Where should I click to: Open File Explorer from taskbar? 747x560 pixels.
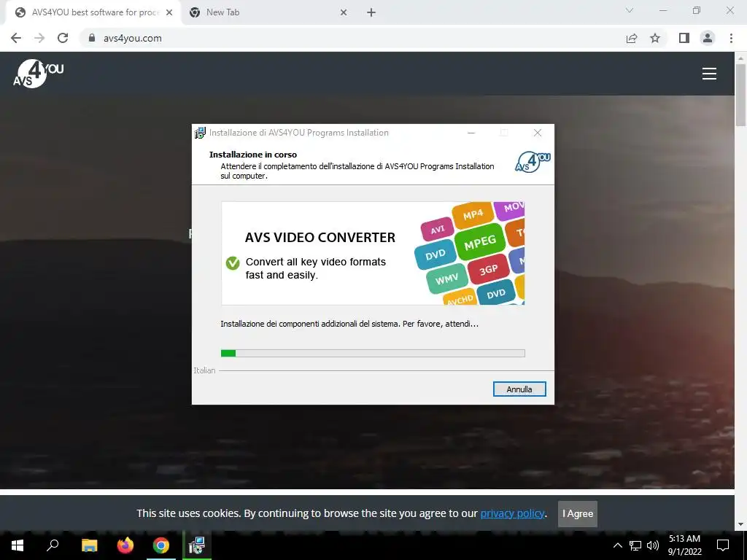89,545
